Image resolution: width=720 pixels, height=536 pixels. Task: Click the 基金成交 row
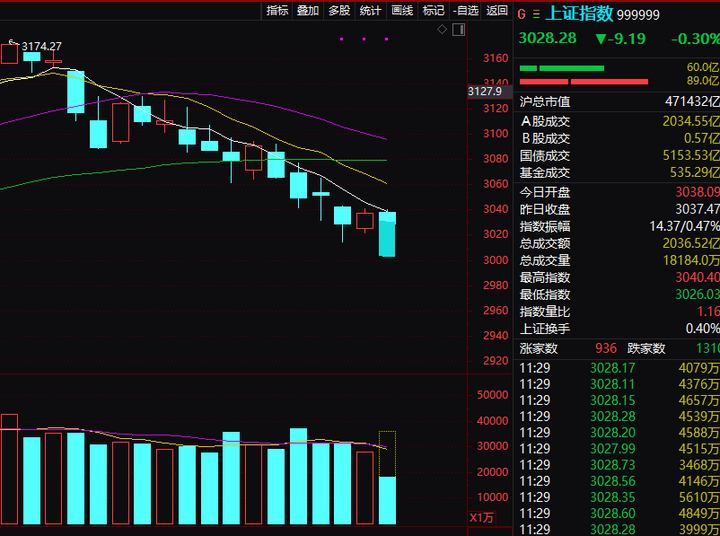coord(619,173)
